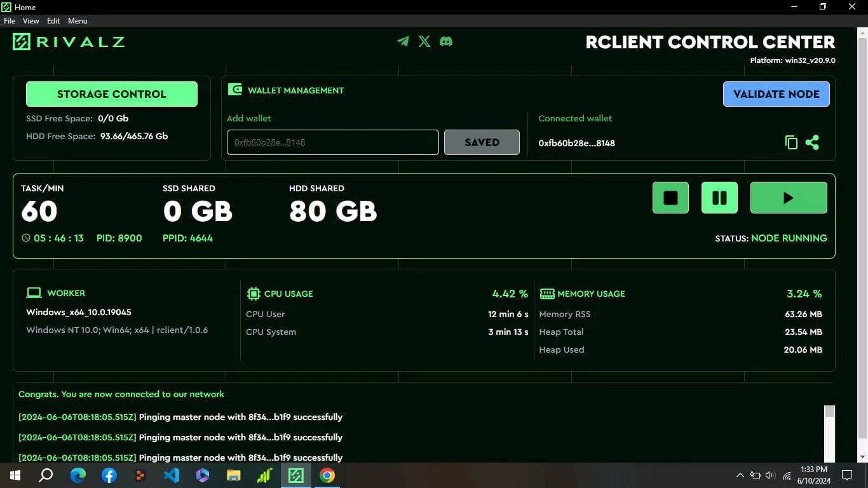
Task: Click the Rivalz icon on the taskbar
Action: (x=296, y=475)
